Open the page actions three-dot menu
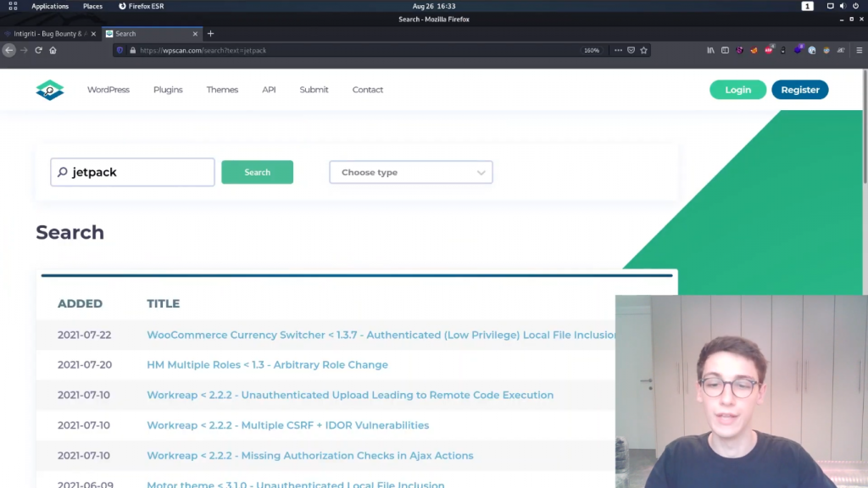This screenshot has width=868, height=488. [618, 50]
